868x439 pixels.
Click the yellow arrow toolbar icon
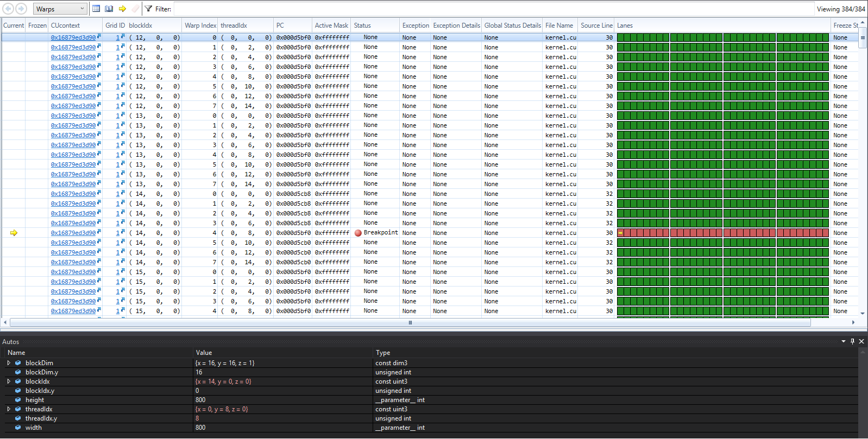122,9
